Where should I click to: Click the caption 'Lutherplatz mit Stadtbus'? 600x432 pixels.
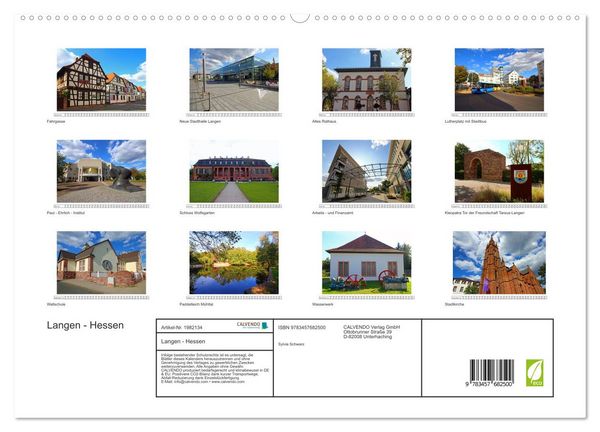[x=465, y=121]
